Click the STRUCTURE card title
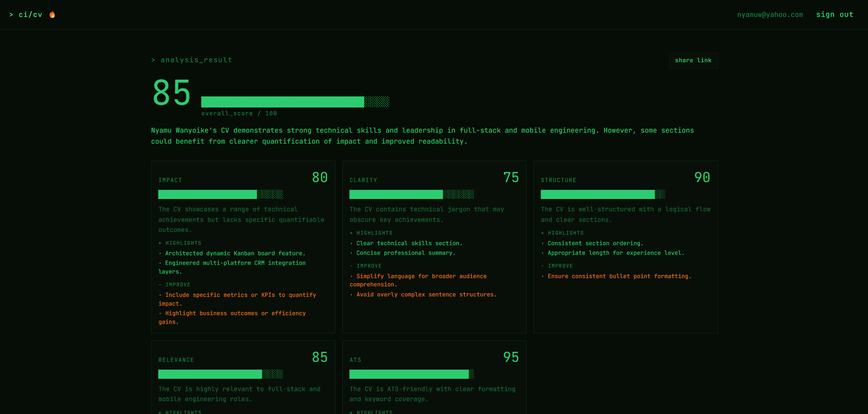 (559, 180)
